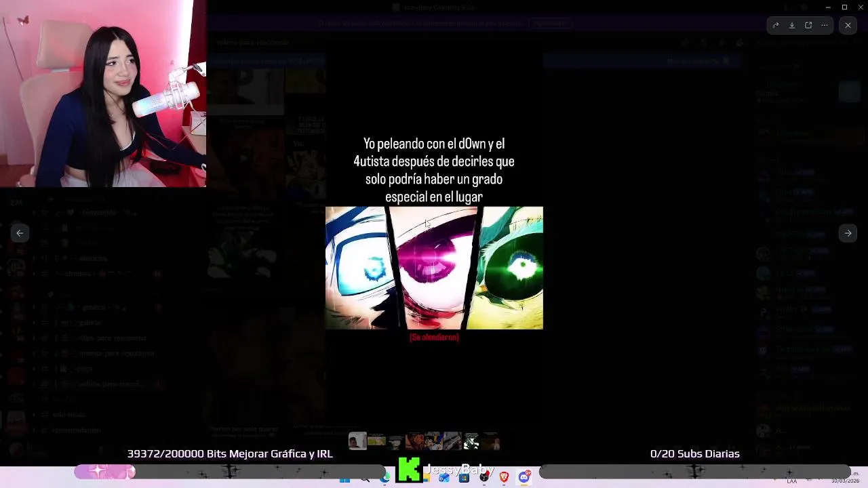The height and width of the screenshot is (488, 868).
Task: Select the eighth thumbnail in the strip
Action: click(490, 441)
